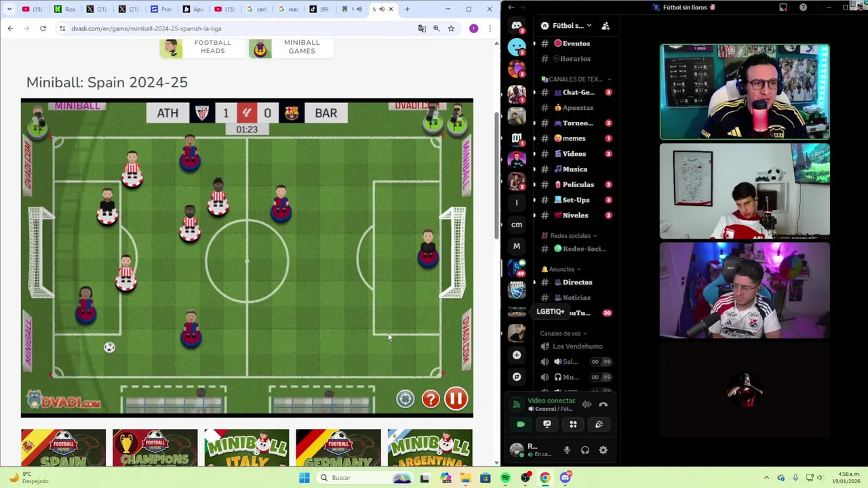This screenshot has width=868, height=488.
Task: Switch to the TikTok (99+) tab
Action: point(320,9)
